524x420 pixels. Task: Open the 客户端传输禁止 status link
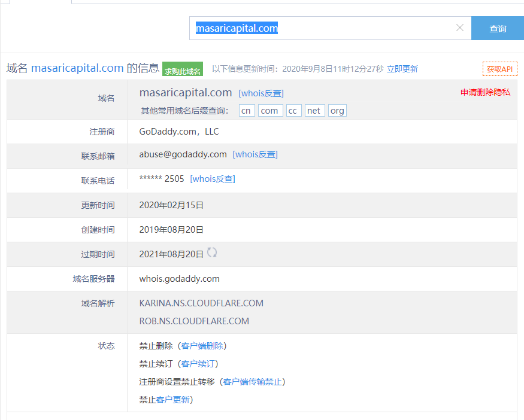pos(252,382)
